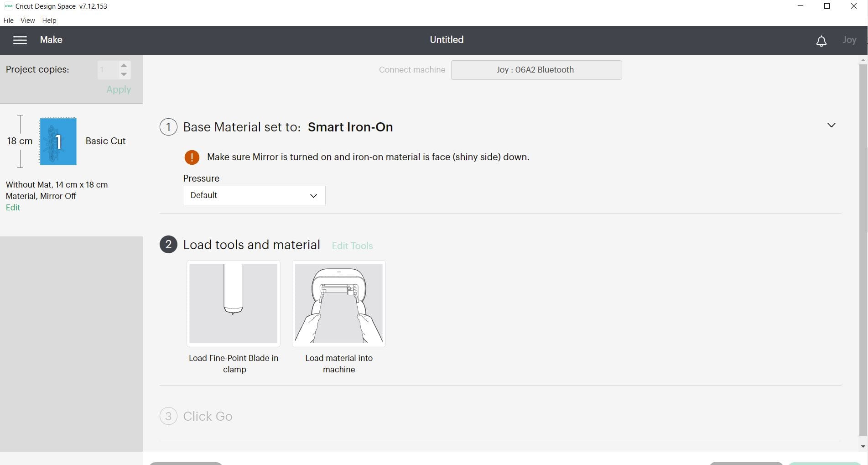Click 'Material, Mirror Off' text
868x465 pixels.
(x=41, y=196)
